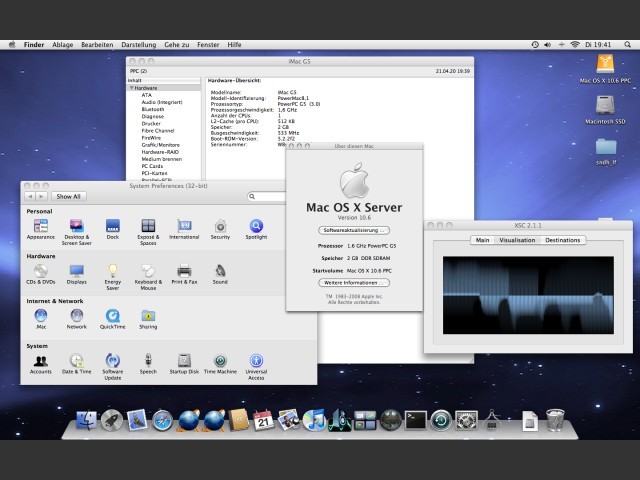
Task: Open the Trash in the Dock
Action: (x=555, y=420)
